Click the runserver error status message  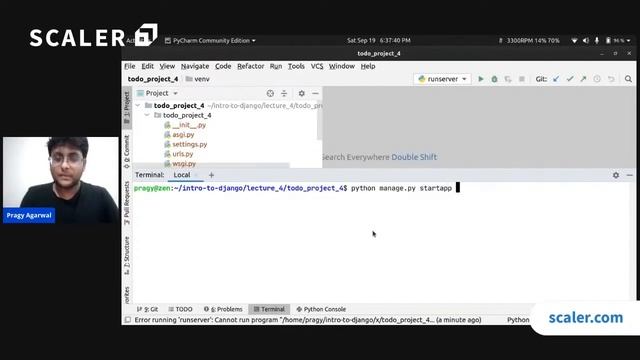tap(308, 320)
